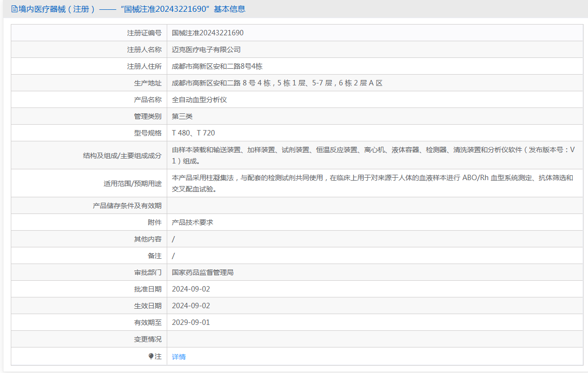The height and width of the screenshot is (373, 588).
Task: Click registrant name 迈克医疗电子有限公司
Action: coord(206,50)
